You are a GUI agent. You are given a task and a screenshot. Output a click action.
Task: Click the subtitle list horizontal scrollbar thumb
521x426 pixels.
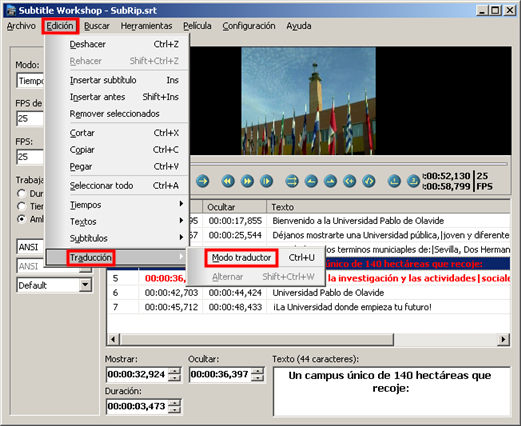tap(257, 340)
